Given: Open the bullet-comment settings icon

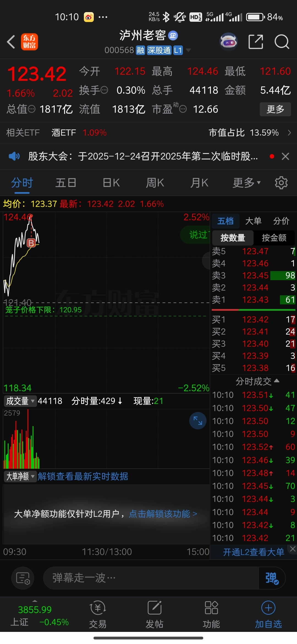Looking at the screenshot, I should 23,578.
